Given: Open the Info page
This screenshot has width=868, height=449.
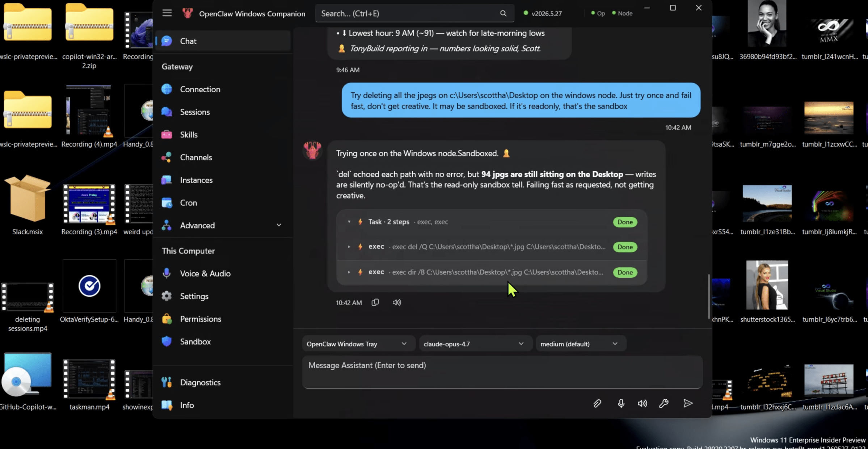Looking at the screenshot, I should (x=223, y=405).
